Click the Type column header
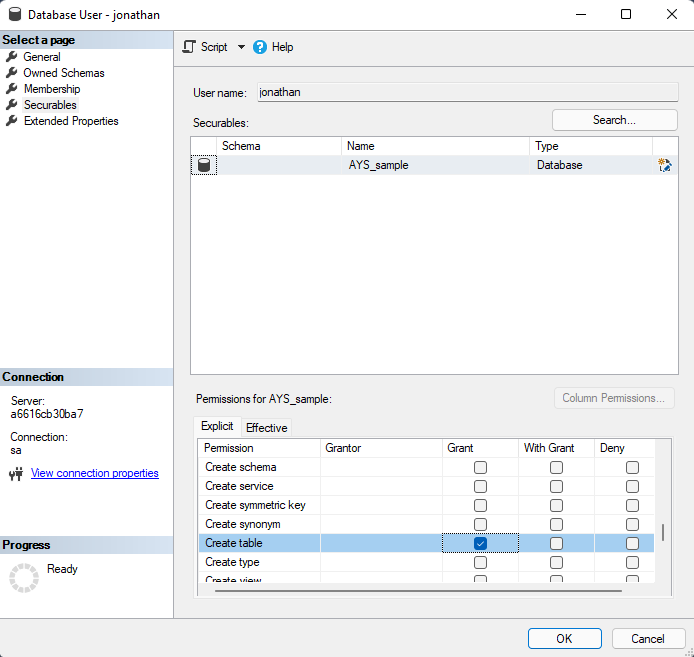 pos(590,146)
